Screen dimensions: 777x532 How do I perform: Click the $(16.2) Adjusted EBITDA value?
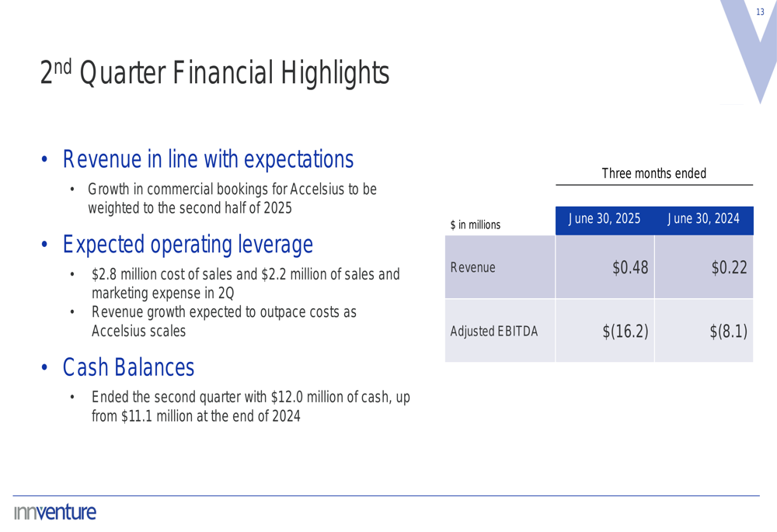pyautogui.click(x=625, y=332)
